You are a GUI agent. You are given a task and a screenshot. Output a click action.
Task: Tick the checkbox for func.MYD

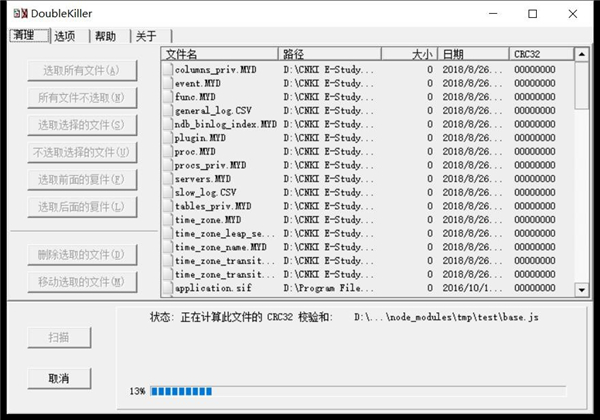(x=168, y=97)
